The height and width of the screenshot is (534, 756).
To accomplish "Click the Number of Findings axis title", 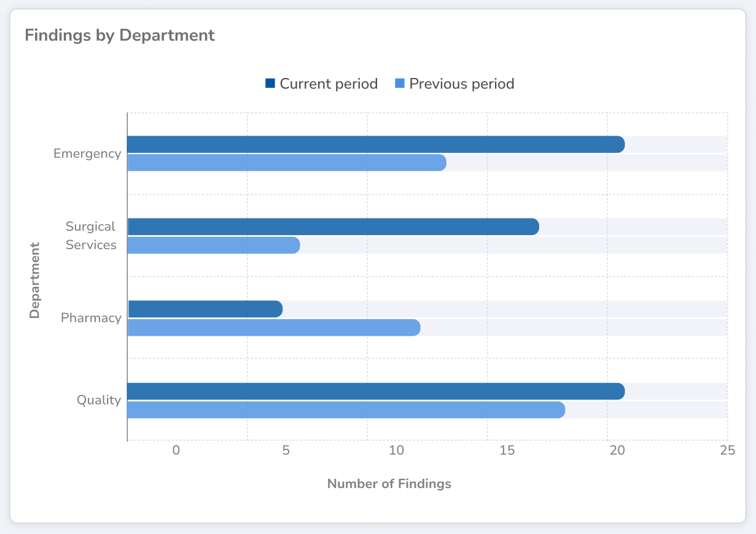I will pos(389,484).
